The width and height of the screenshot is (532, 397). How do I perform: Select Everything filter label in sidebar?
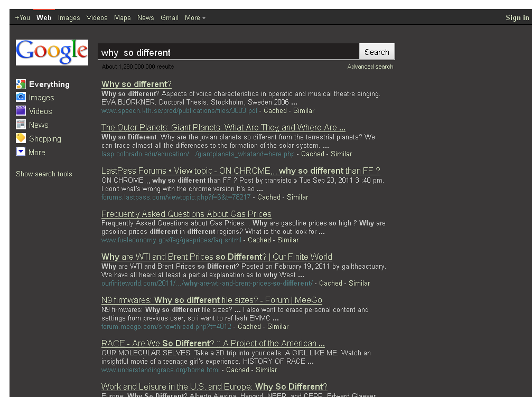click(49, 84)
